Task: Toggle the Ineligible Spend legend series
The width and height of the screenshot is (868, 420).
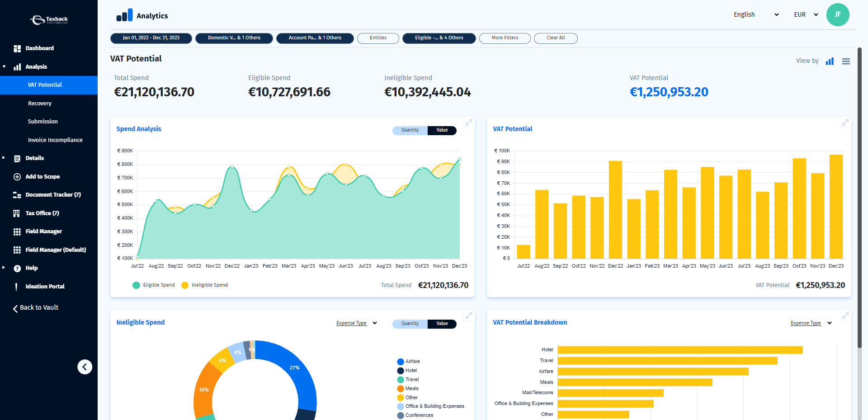Action: [204, 285]
